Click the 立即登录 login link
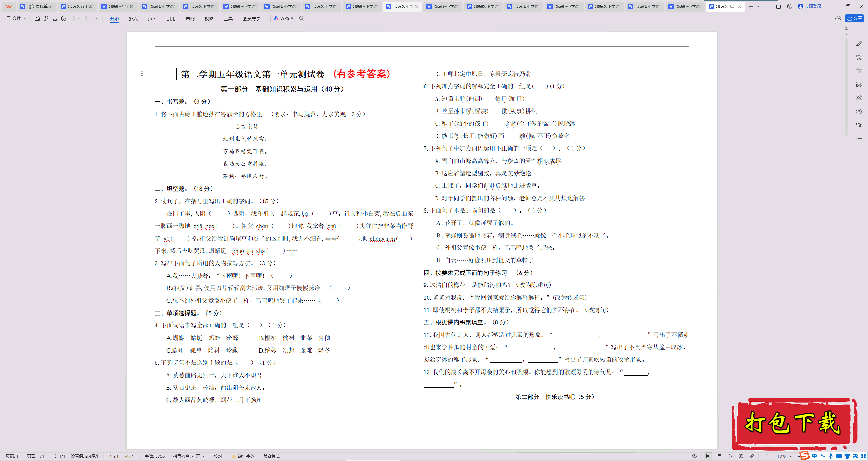868x461 pixels. coord(810,6)
